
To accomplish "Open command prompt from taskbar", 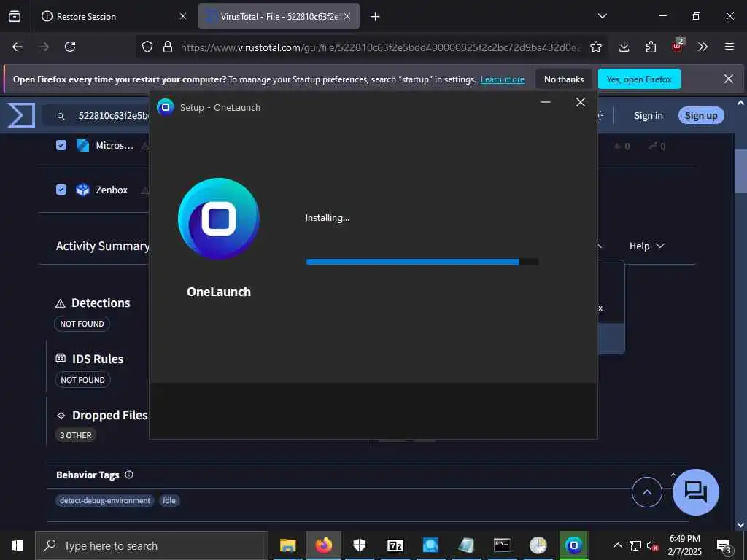I will (502, 545).
